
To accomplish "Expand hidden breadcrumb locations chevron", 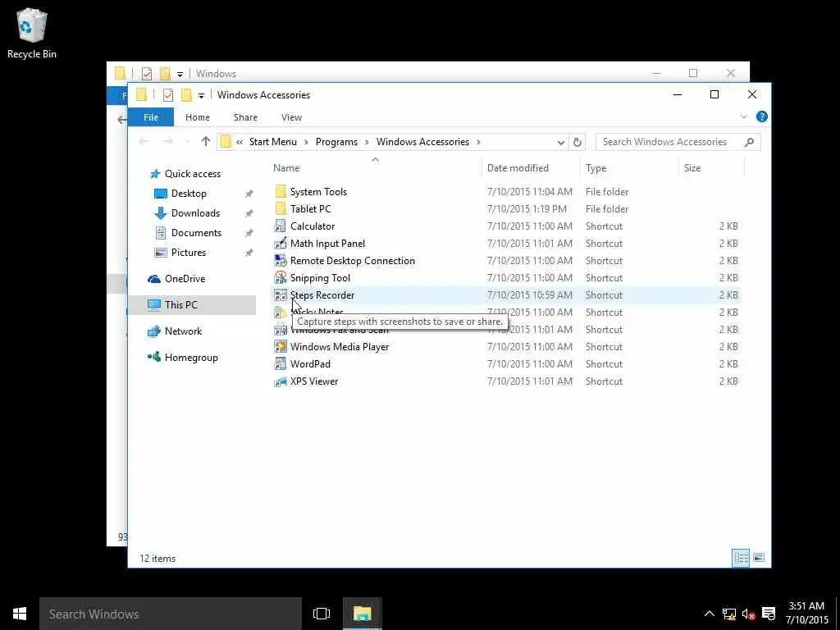I will pos(239,142).
